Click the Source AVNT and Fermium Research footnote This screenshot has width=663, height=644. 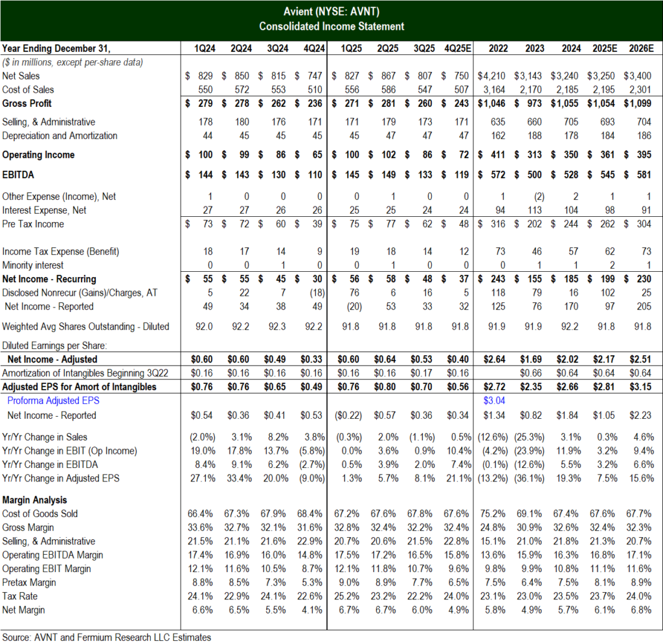click(106, 636)
